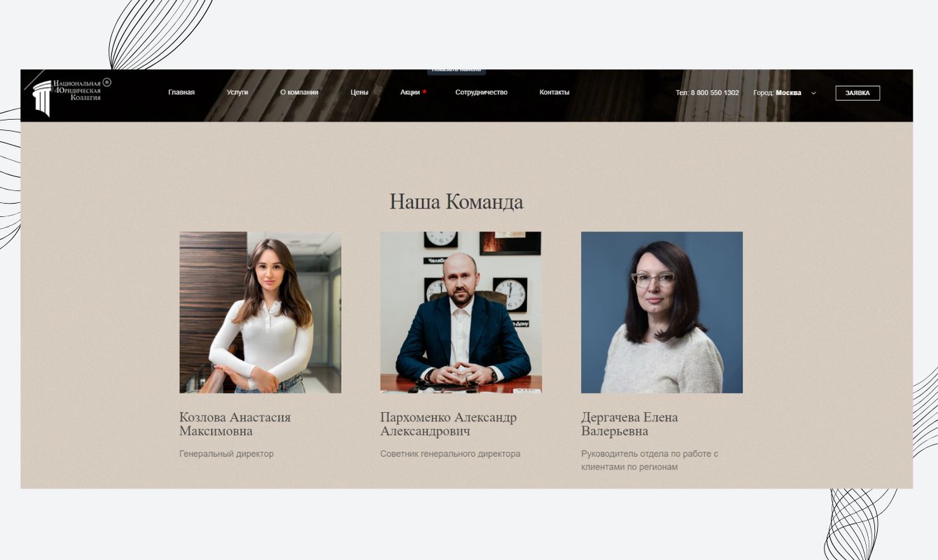The height and width of the screenshot is (560, 938).
Task: Open Козлова Анастасия Максимовна's photo
Action: click(260, 312)
